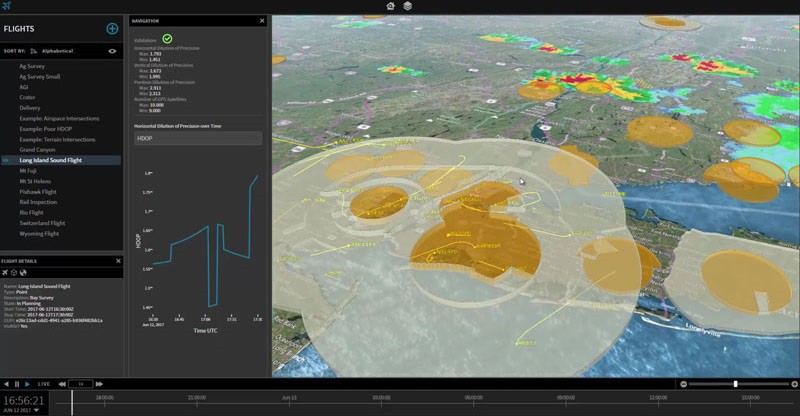This screenshot has width=800, height=416.
Task: Select the AGI flight
Action: pos(23,87)
